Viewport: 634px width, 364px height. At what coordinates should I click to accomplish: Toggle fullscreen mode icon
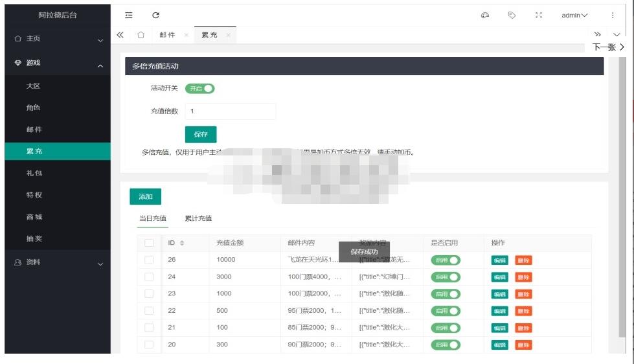pos(539,16)
